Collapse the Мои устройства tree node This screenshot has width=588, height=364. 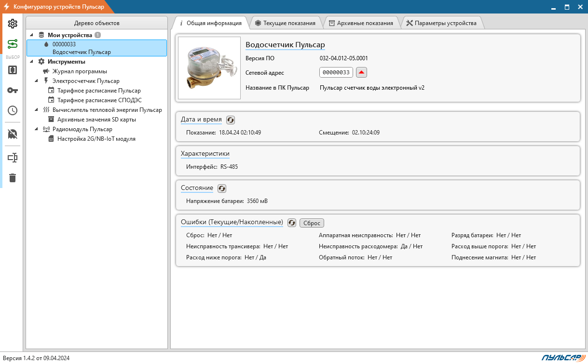32,35
